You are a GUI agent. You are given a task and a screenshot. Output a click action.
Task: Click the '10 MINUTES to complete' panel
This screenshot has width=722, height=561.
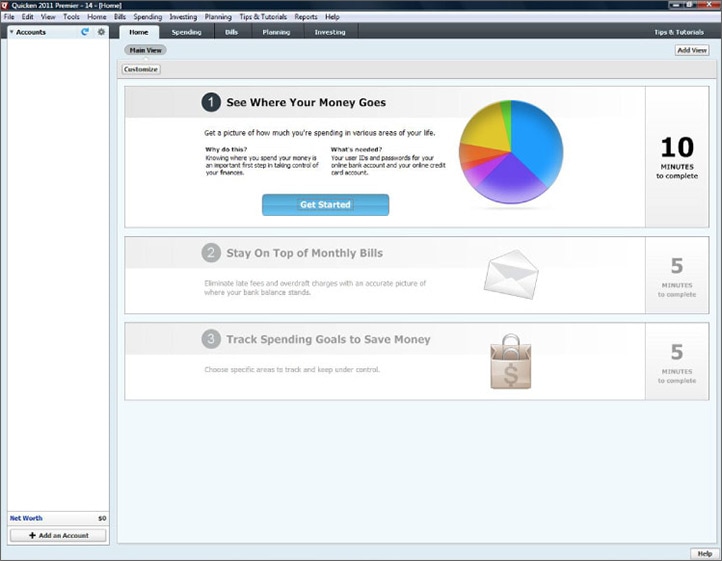(x=677, y=157)
